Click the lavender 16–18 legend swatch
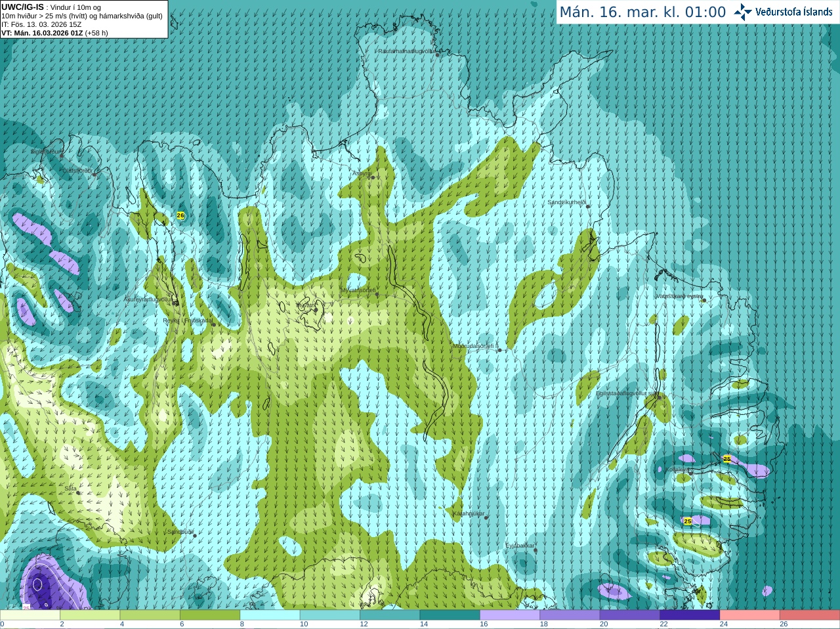840x629 pixels. tap(510, 615)
